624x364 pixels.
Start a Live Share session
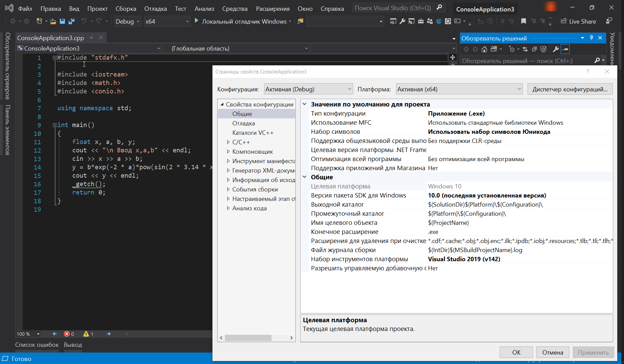pyautogui.click(x=578, y=21)
